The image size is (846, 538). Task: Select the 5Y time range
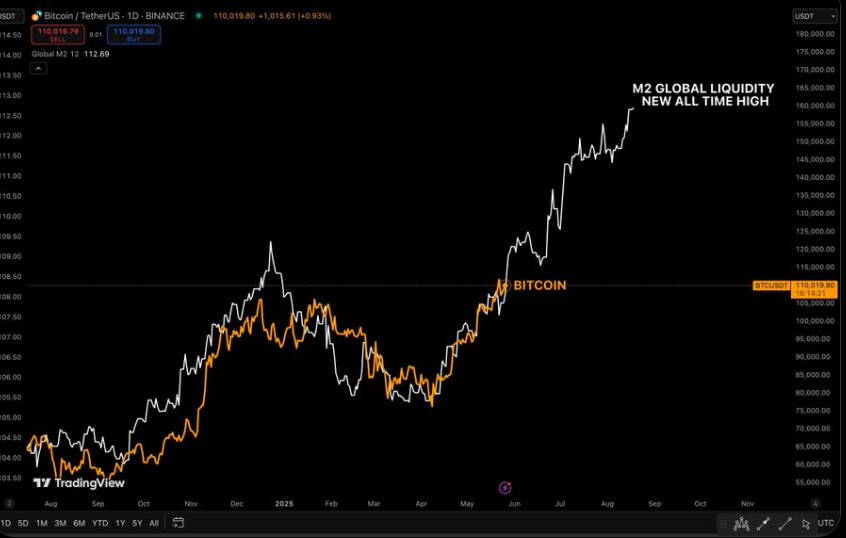(x=137, y=523)
